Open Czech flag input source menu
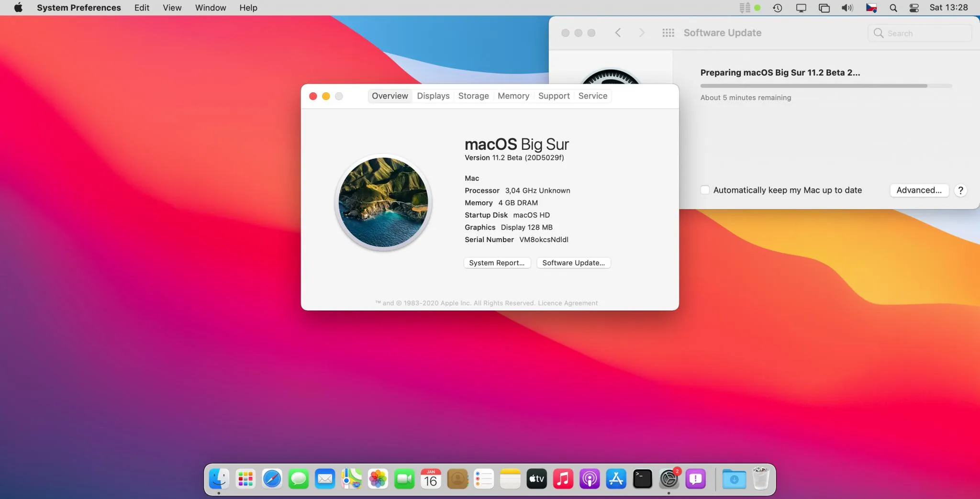 tap(871, 8)
